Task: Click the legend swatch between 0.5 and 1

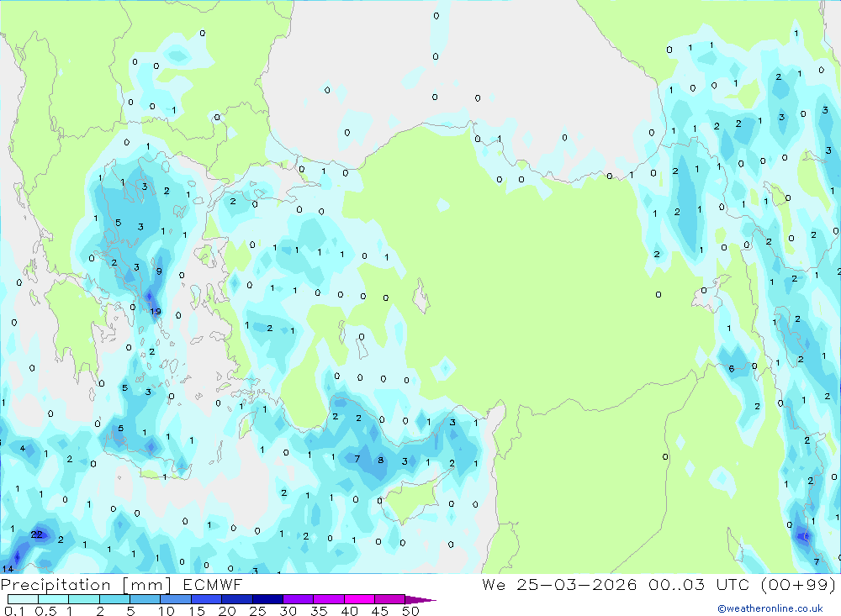Action: (x=53, y=599)
